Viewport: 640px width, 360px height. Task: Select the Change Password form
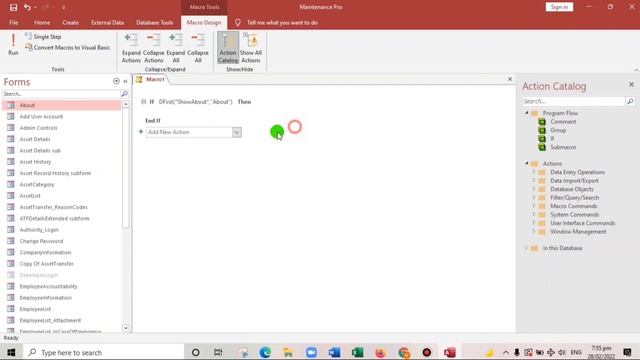[61, 241]
